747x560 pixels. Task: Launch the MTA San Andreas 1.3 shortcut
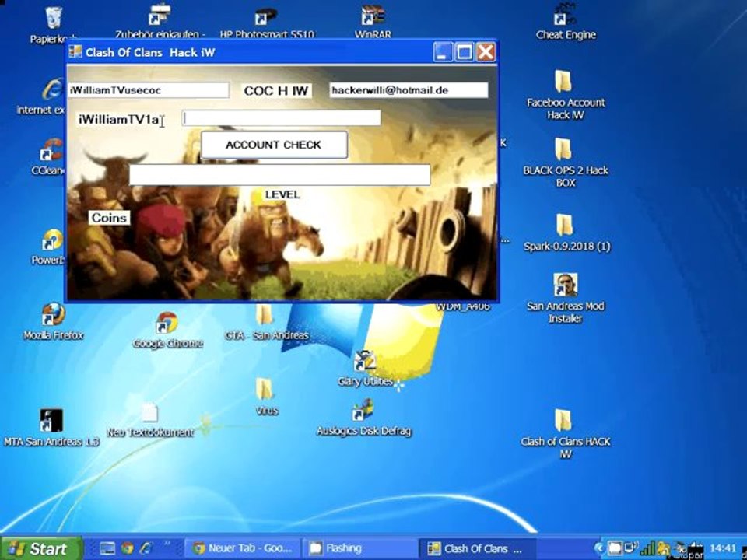51,421
